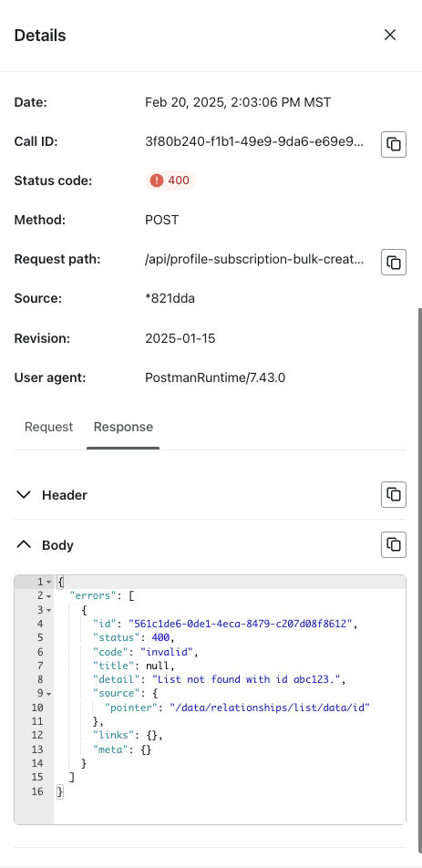The image size is (422, 868).
Task: Click the "invalid" code value in JSON
Action: [165, 652]
